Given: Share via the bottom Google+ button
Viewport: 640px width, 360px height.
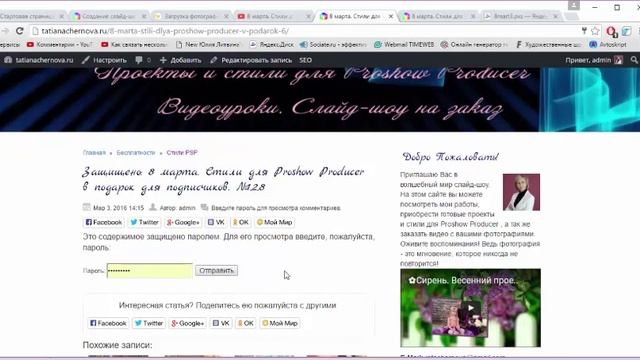Looking at the screenshot, I should pos(188,323).
